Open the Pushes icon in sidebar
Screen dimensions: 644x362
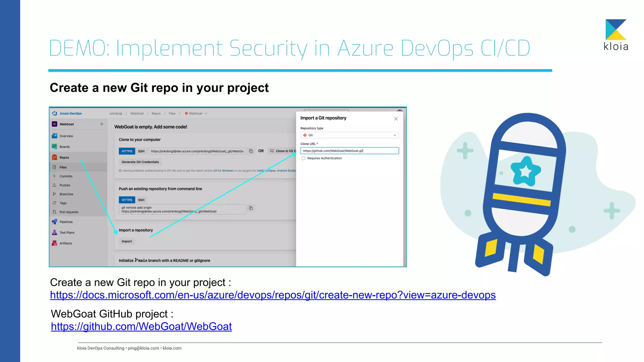coord(54,185)
